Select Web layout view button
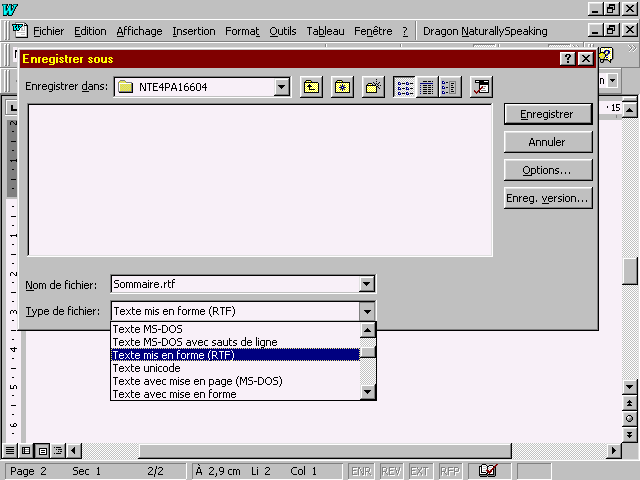Screen dimensions: 640x480 (26, 451)
